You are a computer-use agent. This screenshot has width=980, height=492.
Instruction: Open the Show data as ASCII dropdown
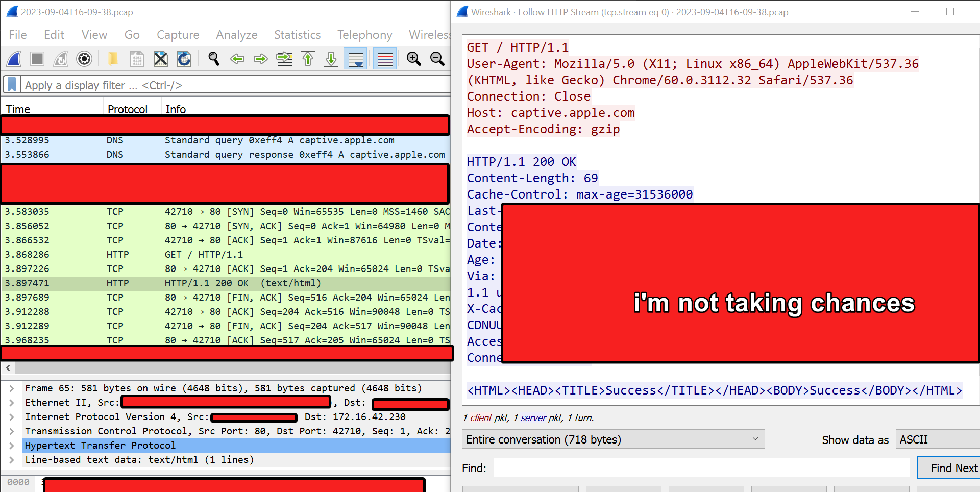[937, 439]
